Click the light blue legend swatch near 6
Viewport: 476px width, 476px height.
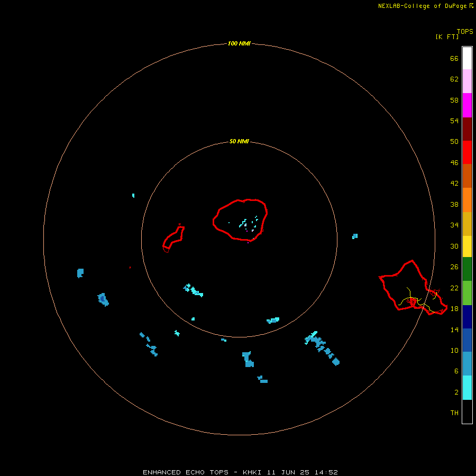pos(467,364)
